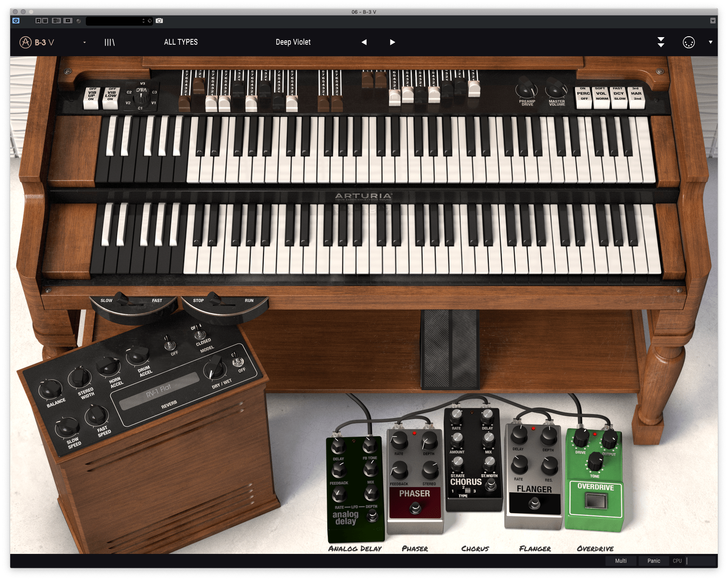The image size is (728, 580).
Task: Adjust the Fast Speed knob
Action: point(96,415)
